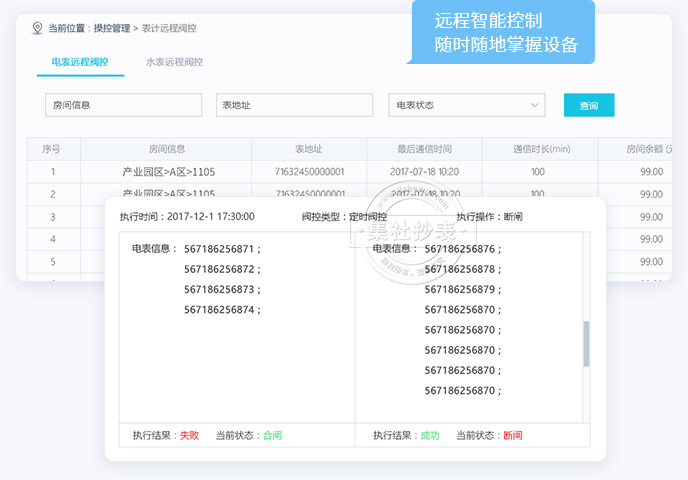Select row 1 room 产业园区>A区>1105

coord(167,172)
